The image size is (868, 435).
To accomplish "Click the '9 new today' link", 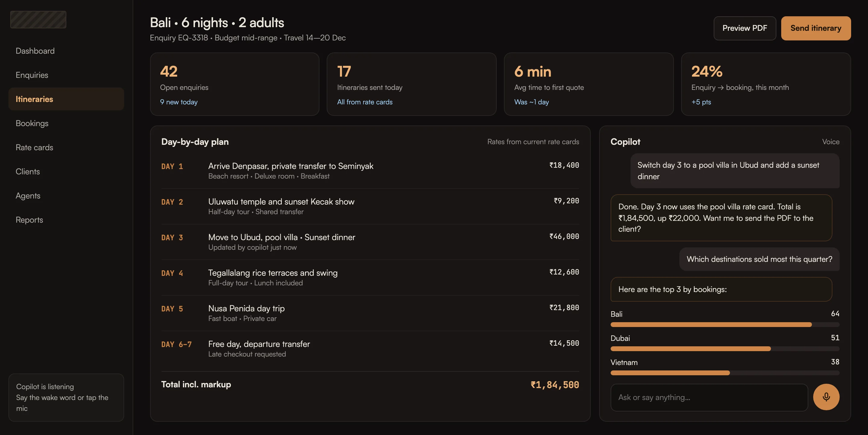I will click(179, 102).
